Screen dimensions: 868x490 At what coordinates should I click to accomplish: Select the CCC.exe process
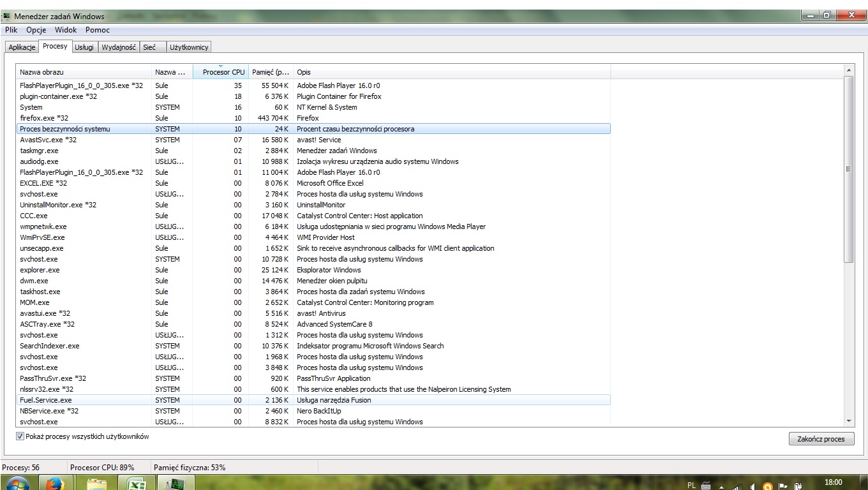point(313,216)
